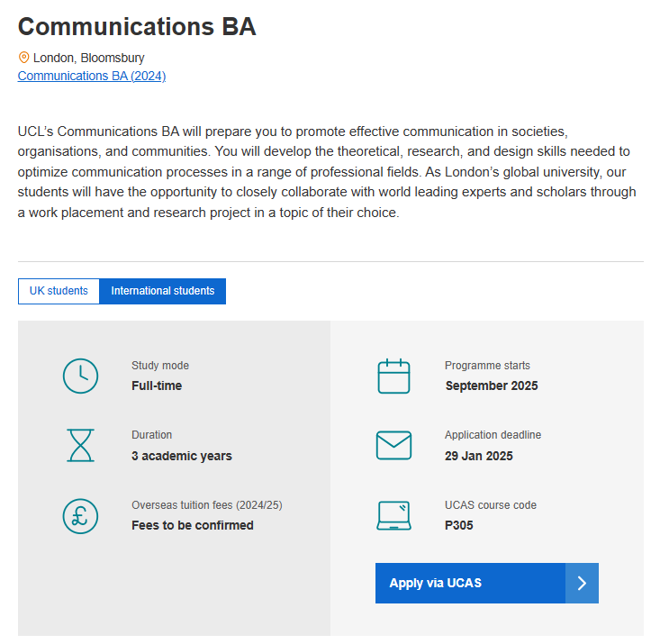Screen dimensions: 660x644
Task: Click the 3 academic years duration text
Action: pyautogui.click(x=181, y=456)
